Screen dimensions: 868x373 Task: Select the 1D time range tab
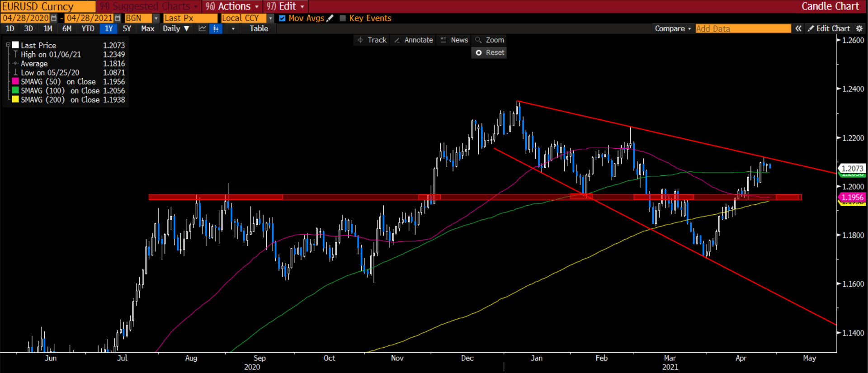click(x=10, y=28)
